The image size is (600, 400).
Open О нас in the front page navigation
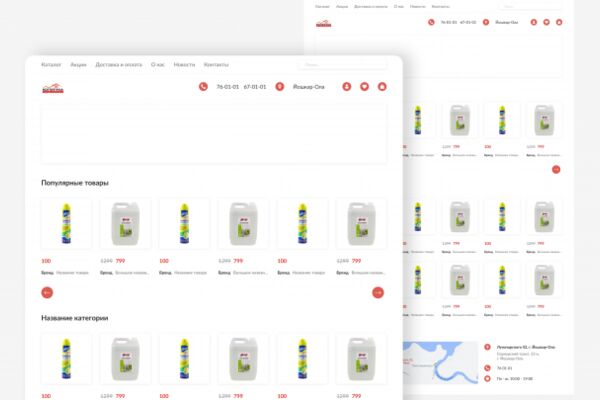[158, 65]
